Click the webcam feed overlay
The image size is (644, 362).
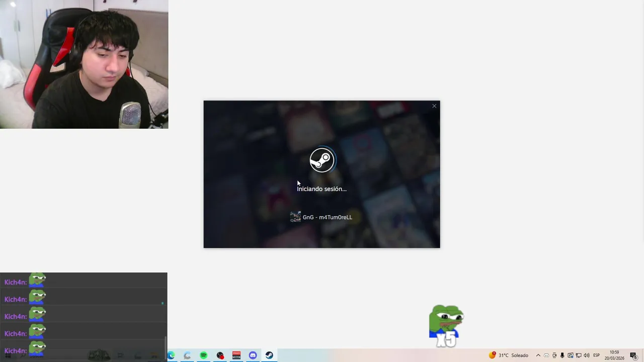[84, 64]
